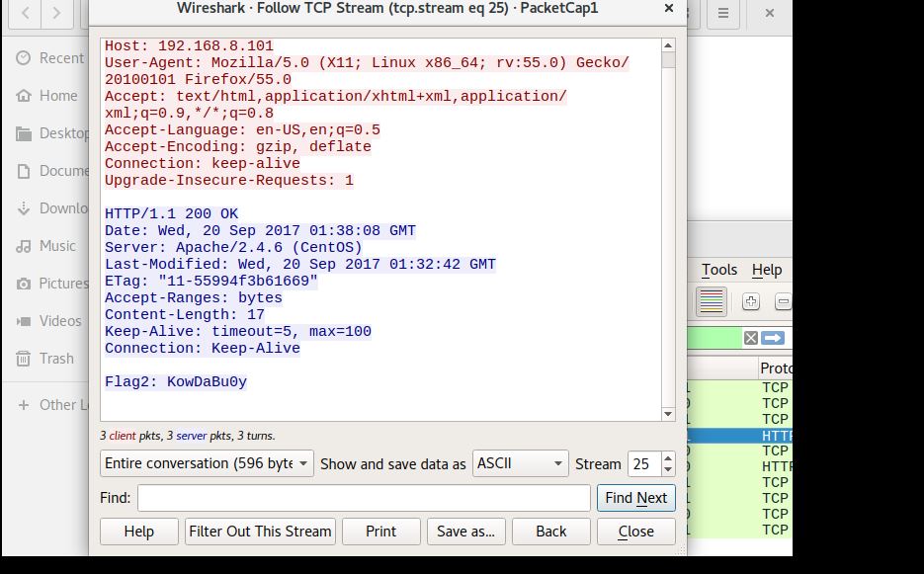
Task: Click the Accept-Language: en-US line
Action: pos(242,130)
